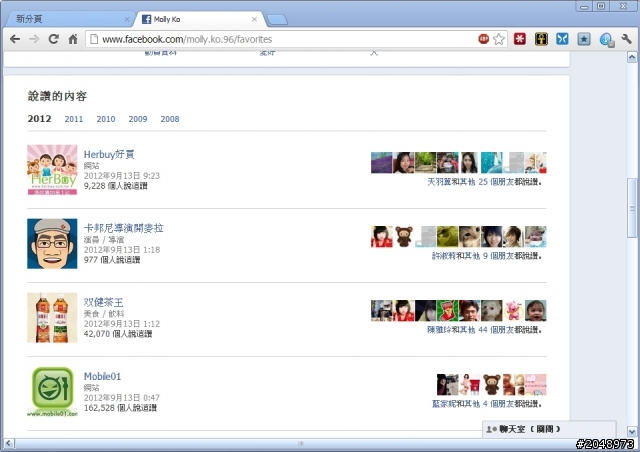View the 9 friends liking 卡邦尼導演開麥拉

pyautogui.click(x=487, y=256)
